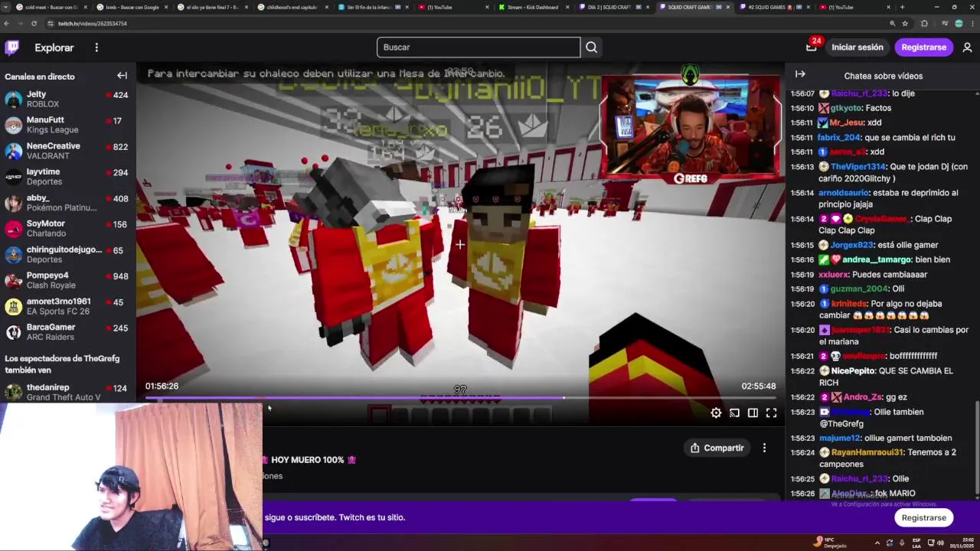Click the twitch.tv address bar URL
Image resolution: width=980 pixels, height=551 pixels.
coord(93,24)
